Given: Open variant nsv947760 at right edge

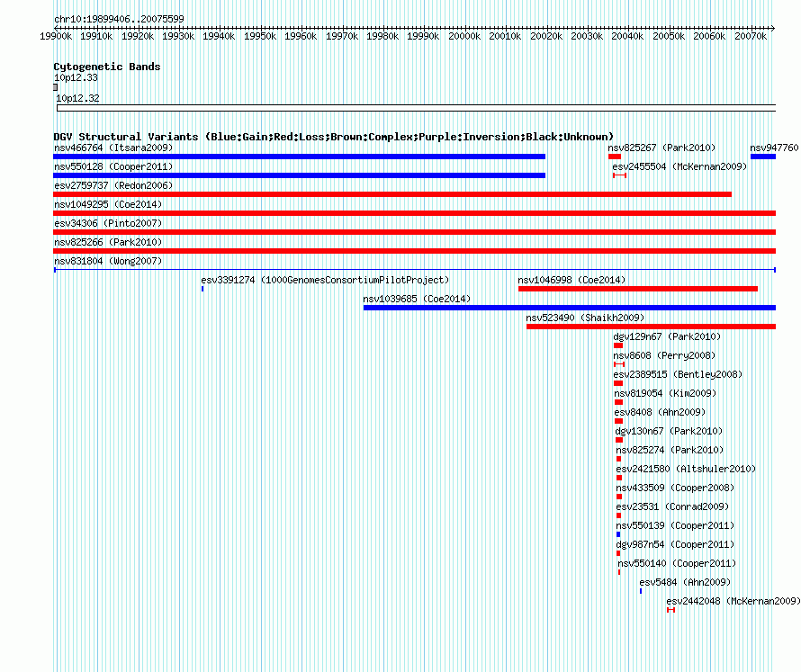Looking at the screenshot, I should [x=774, y=148].
